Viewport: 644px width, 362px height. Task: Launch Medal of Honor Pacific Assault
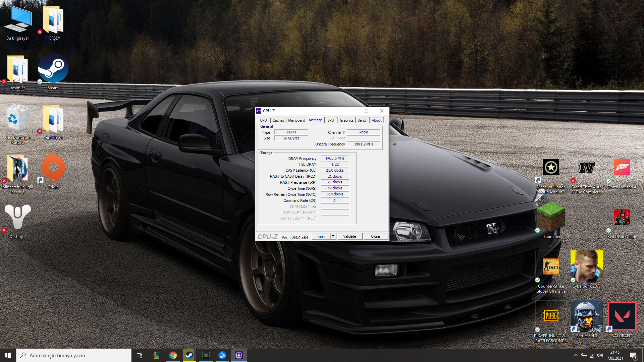pos(551,176)
